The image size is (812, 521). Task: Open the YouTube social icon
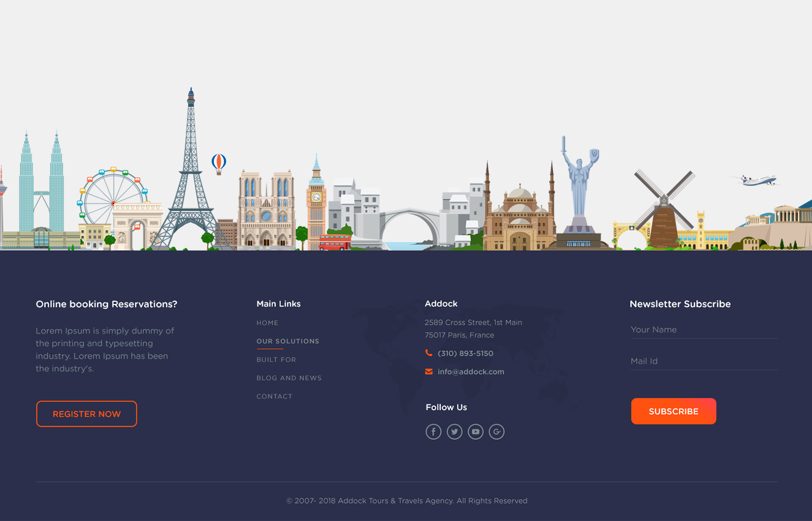click(475, 431)
